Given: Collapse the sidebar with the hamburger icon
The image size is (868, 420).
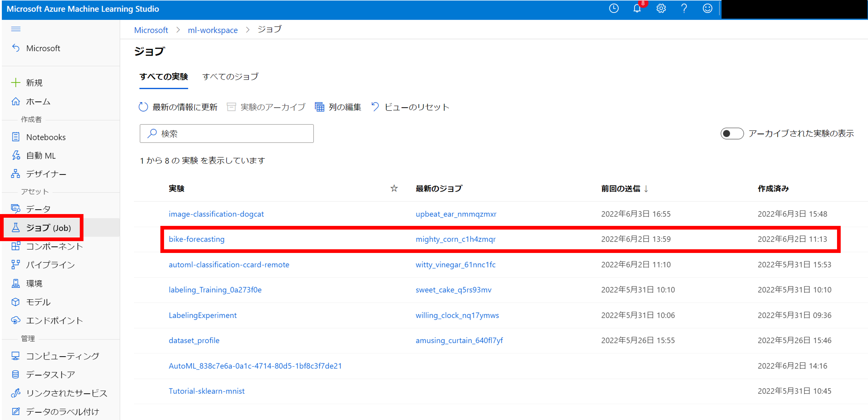Looking at the screenshot, I should (x=16, y=29).
